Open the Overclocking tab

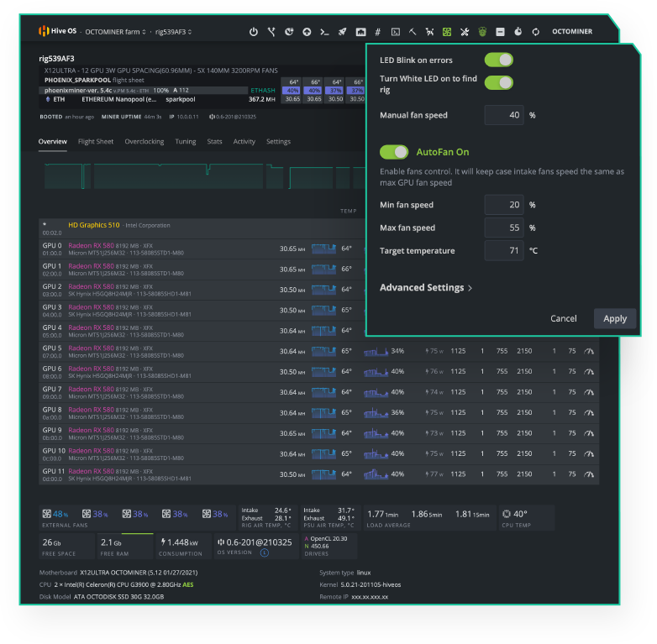pos(145,142)
